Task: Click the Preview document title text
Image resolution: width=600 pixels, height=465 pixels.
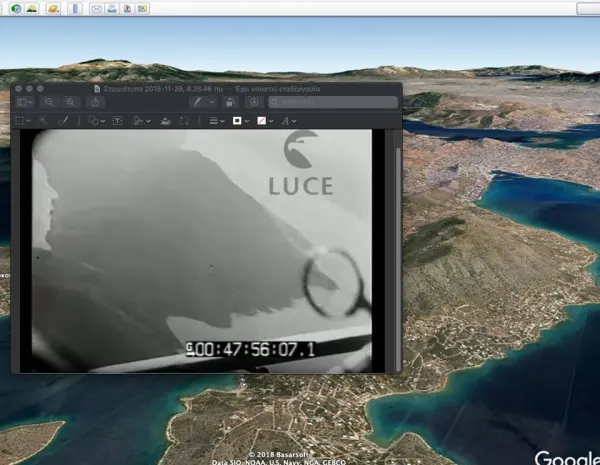Action: (212, 89)
